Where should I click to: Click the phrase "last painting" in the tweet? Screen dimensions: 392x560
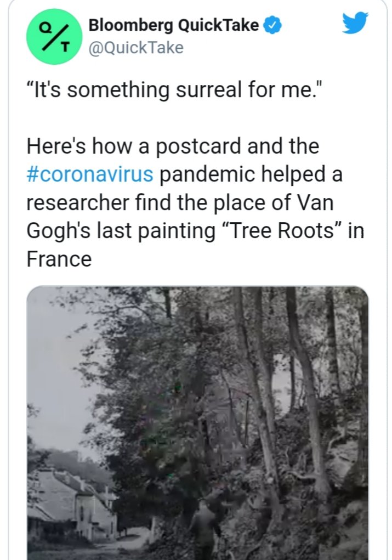tap(155, 231)
